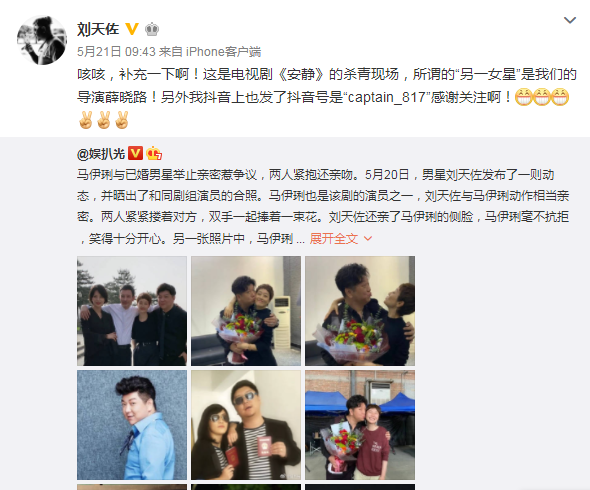Click the grey crown membership icon
The image size is (590, 490).
[x=152, y=29]
